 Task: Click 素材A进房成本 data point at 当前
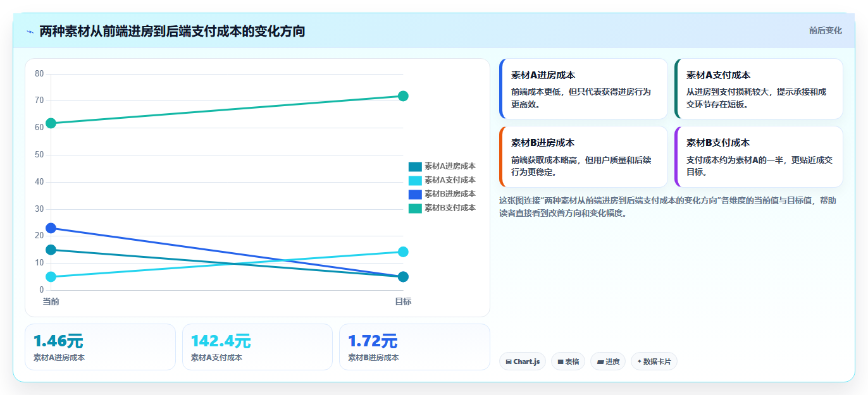tap(51, 250)
